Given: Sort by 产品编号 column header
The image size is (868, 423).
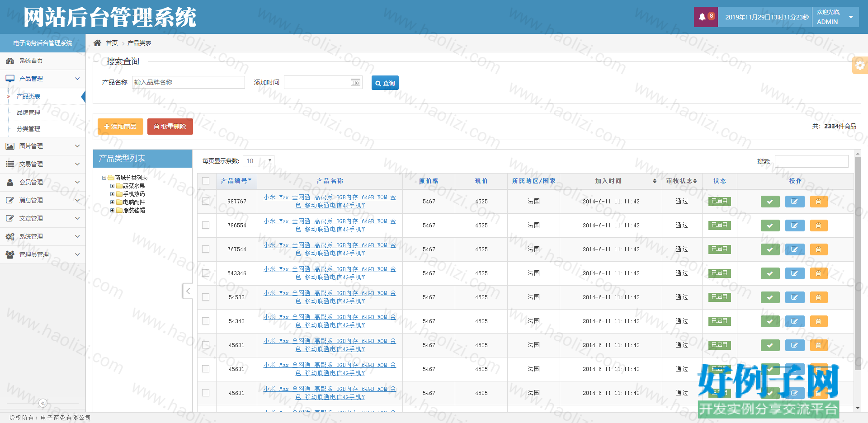Looking at the screenshot, I should click(x=236, y=181).
